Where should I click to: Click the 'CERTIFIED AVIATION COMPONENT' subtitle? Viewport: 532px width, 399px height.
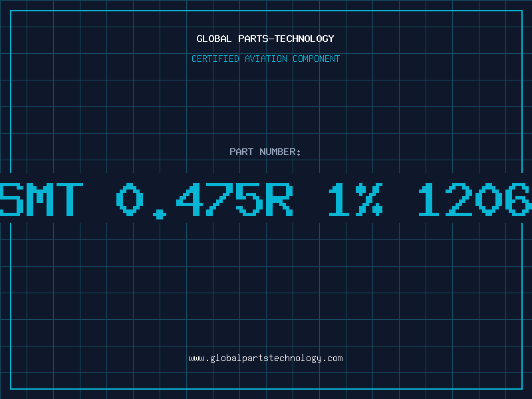[265, 59]
